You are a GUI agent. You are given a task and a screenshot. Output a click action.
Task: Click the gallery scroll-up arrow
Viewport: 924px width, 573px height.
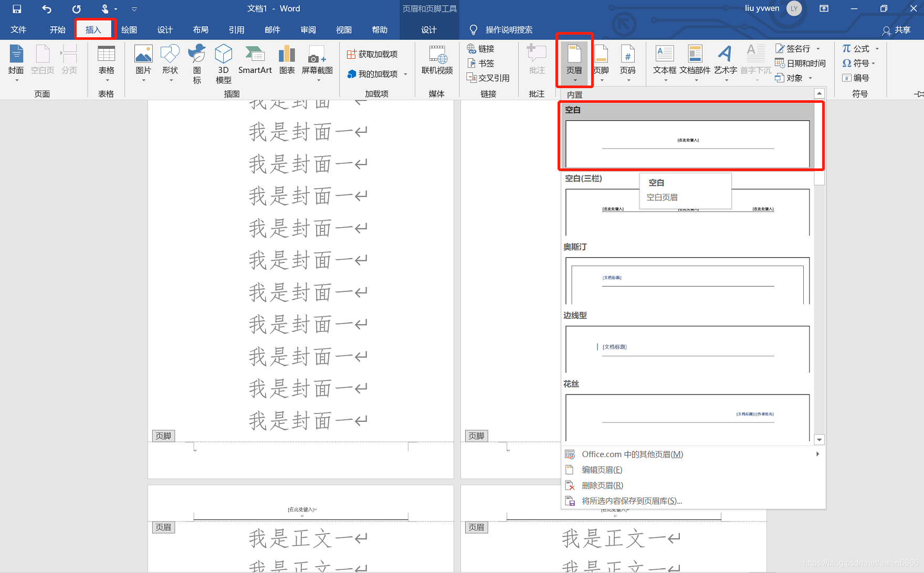(x=819, y=93)
